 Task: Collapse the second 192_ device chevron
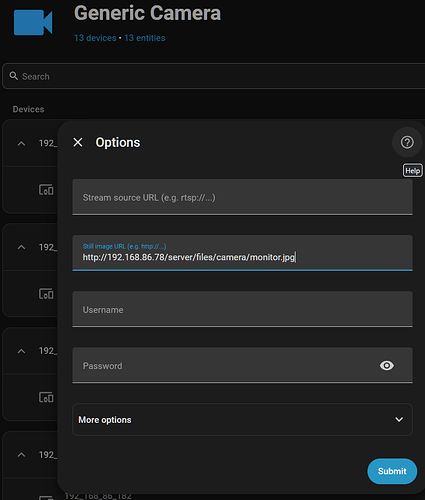[21, 247]
